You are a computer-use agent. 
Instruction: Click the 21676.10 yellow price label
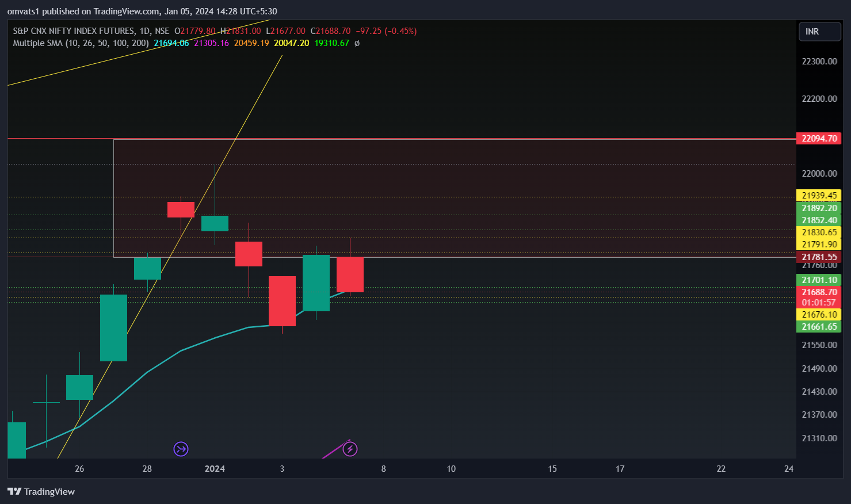tap(819, 315)
